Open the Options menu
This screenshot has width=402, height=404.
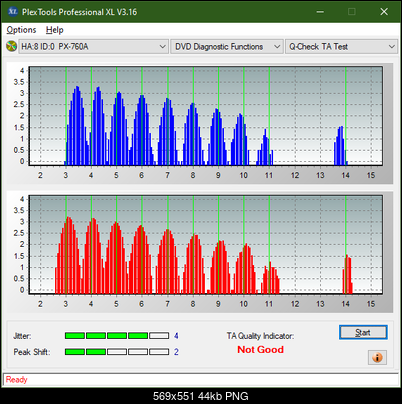[21, 30]
